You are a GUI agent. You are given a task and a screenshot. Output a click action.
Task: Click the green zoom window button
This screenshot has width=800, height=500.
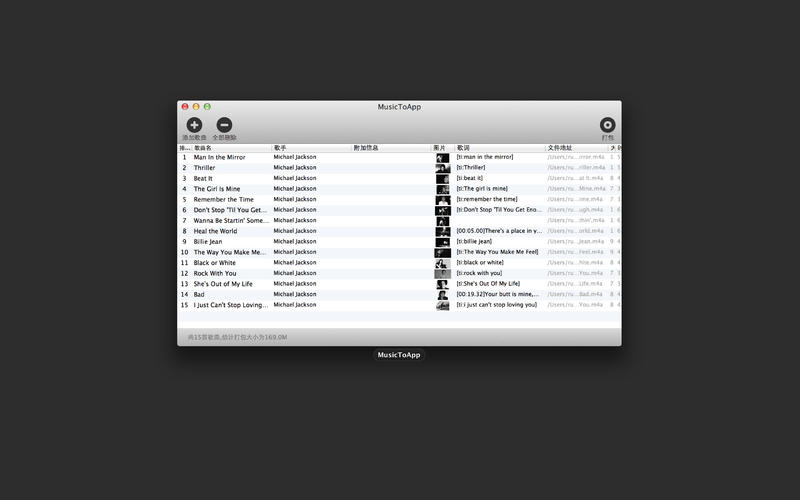(x=207, y=106)
